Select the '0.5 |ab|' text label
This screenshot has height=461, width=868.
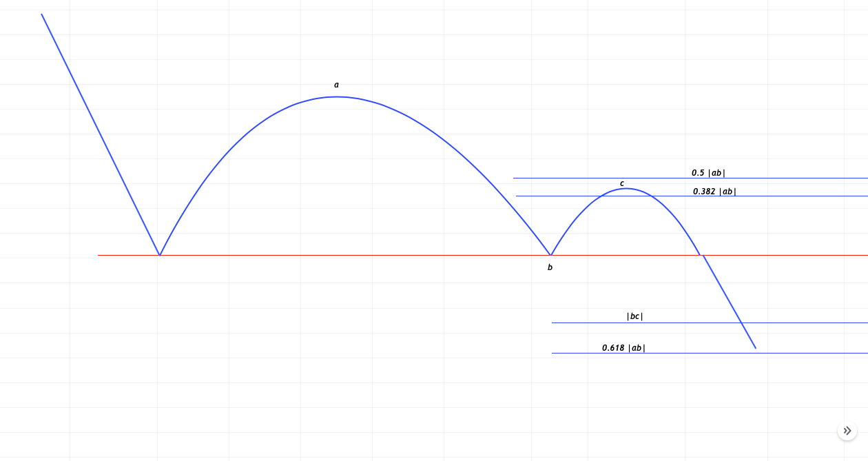point(708,173)
